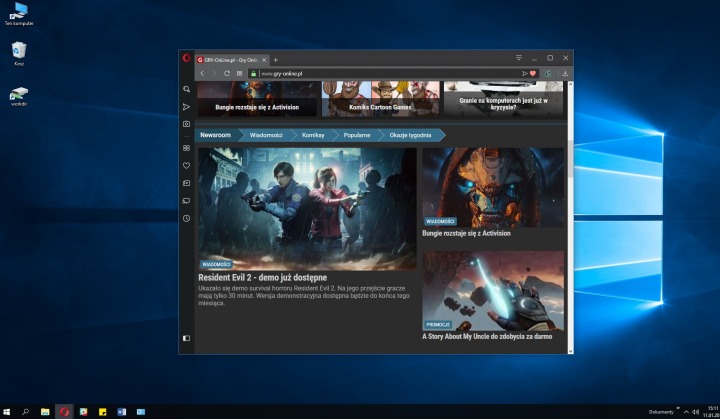Bookmark page with address bar heart icon
This screenshot has width=720, height=419.
click(533, 73)
